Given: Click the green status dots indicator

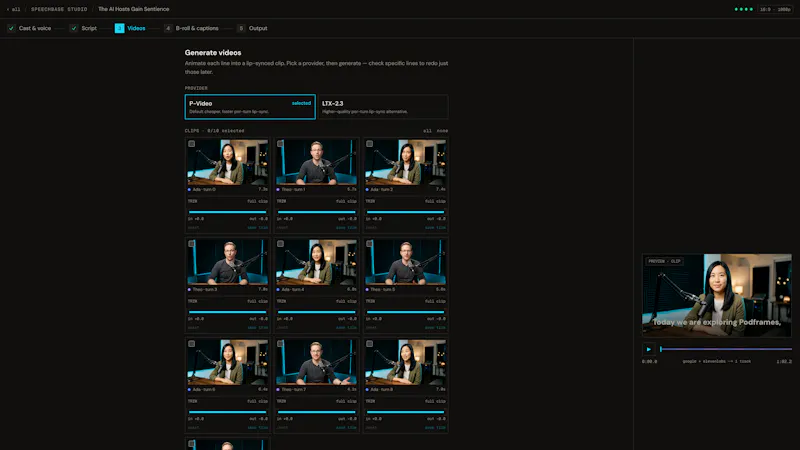Looking at the screenshot, I should click(x=743, y=9).
